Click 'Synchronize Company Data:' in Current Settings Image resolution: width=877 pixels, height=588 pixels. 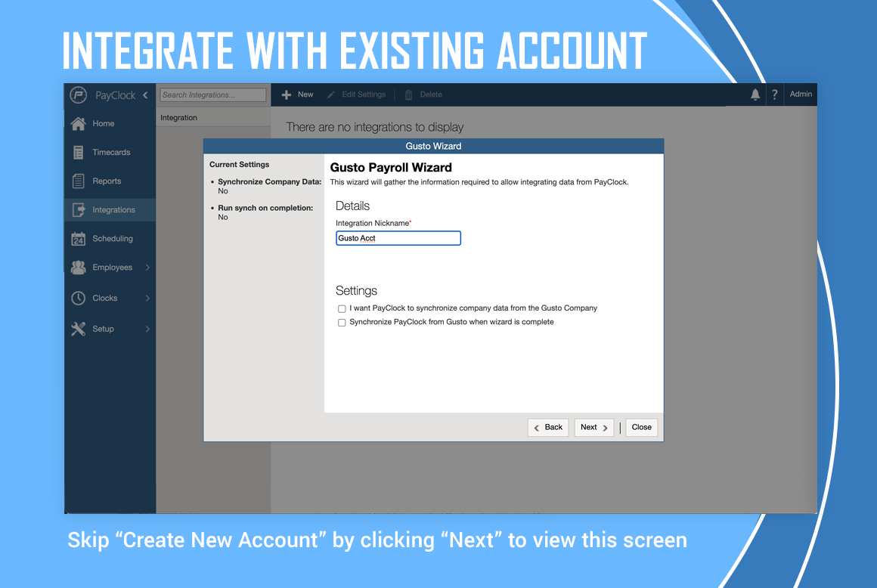click(x=270, y=181)
